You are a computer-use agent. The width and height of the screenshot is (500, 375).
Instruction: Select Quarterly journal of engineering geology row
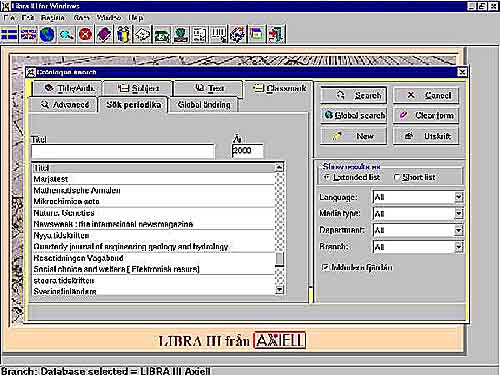[x=154, y=247]
